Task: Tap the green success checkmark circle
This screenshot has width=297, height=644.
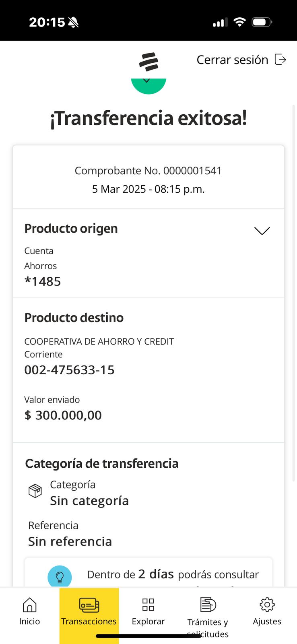Action: 148,85
